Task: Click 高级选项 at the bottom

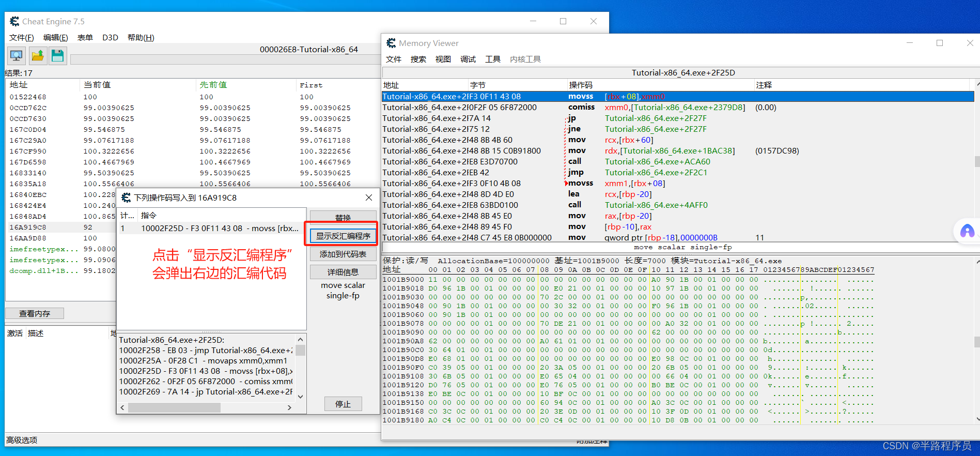Action: [x=22, y=440]
